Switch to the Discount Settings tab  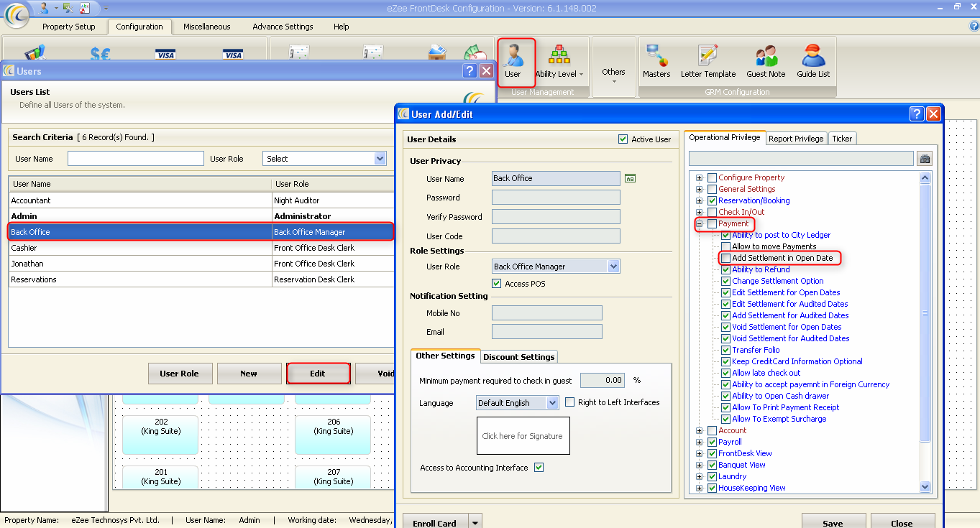[x=518, y=356]
